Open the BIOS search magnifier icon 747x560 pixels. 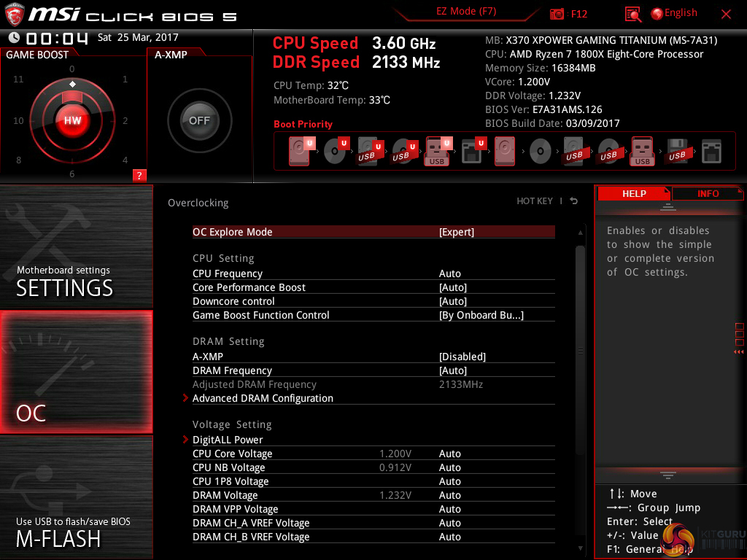point(632,15)
